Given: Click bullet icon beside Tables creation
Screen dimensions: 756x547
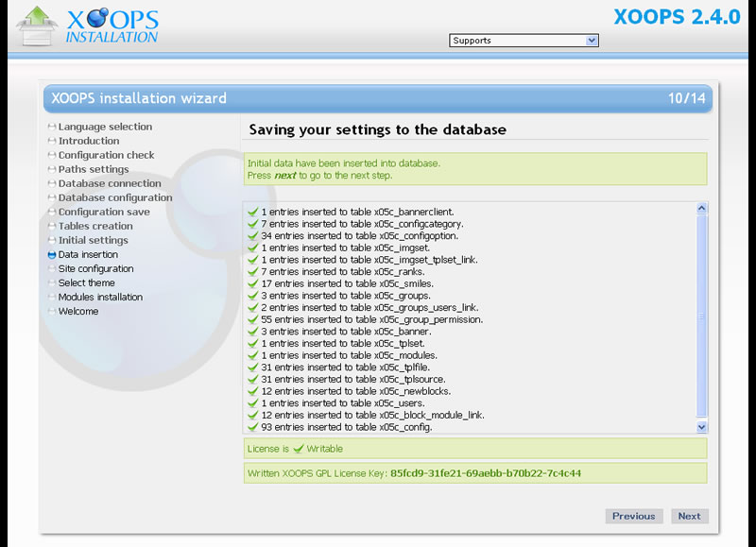Looking at the screenshot, I should pyautogui.click(x=52, y=226).
